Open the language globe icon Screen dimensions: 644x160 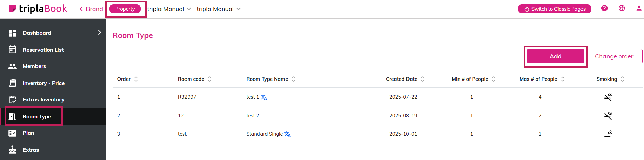(622, 8)
